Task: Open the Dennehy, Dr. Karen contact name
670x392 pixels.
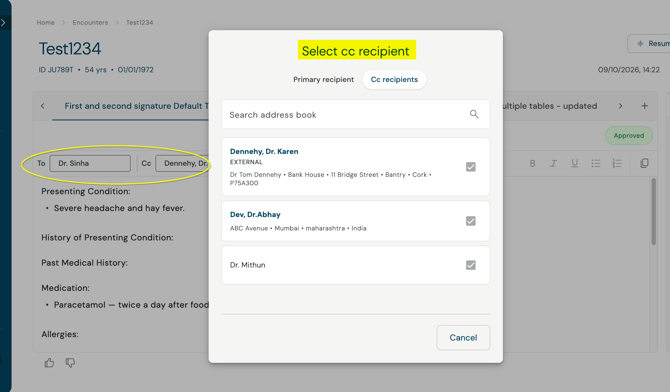Action: pos(264,151)
